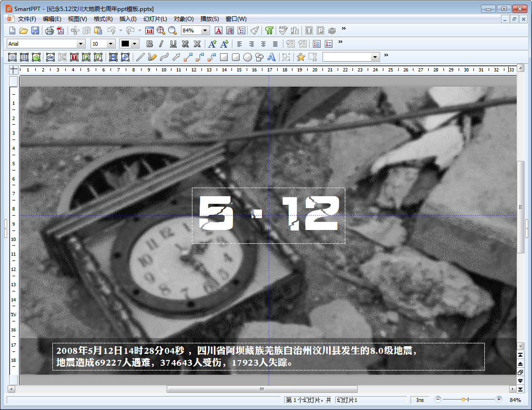Zoom out with the minus button
The height and width of the screenshot is (410, 532).
coord(438,400)
